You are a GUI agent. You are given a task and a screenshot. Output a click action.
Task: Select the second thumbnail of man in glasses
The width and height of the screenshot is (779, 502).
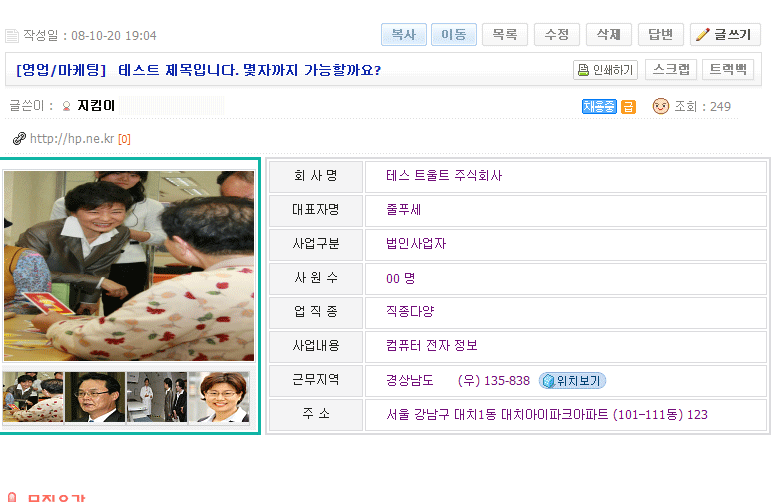point(95,397)
